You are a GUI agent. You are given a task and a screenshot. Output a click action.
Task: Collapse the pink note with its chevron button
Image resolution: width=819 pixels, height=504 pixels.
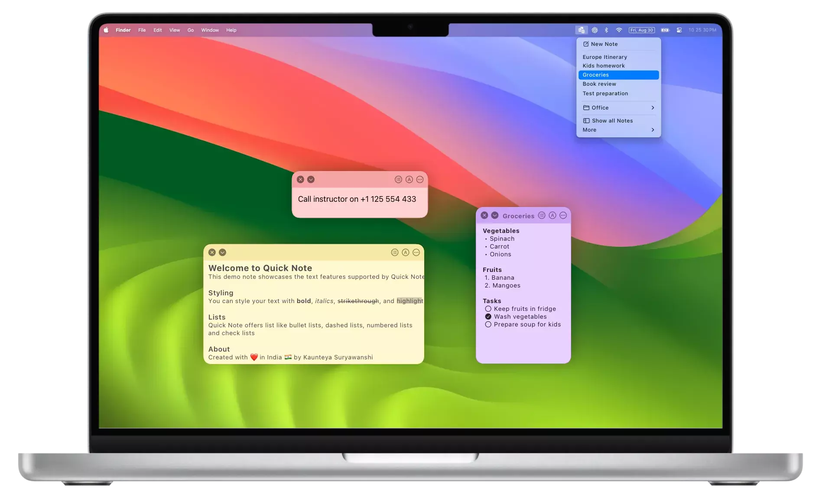tap(311, 179)
